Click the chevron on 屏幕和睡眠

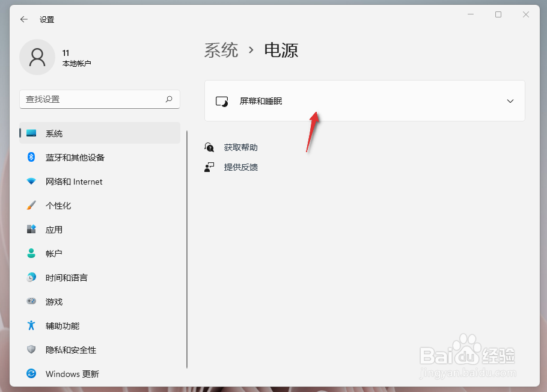510,100
